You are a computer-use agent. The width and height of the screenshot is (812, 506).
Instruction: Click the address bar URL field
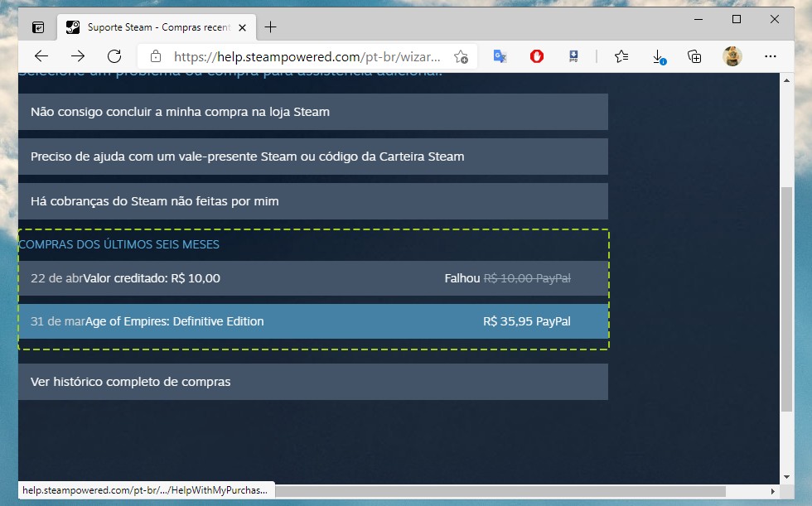(x=307, y=57)
